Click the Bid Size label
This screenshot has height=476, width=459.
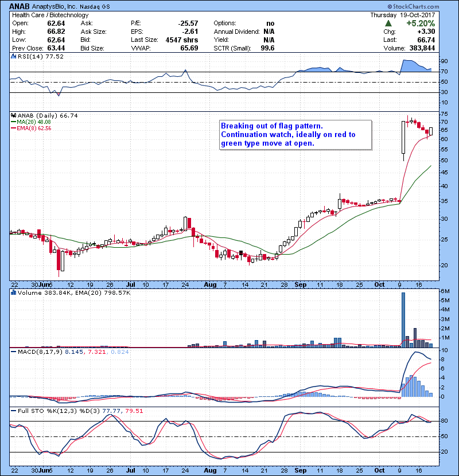92,48
